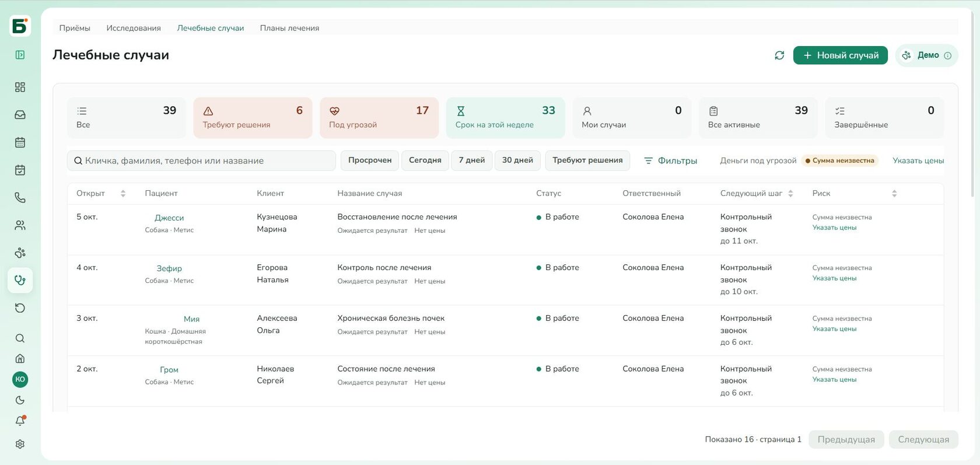Open patient link Джесси

[169, 218]
